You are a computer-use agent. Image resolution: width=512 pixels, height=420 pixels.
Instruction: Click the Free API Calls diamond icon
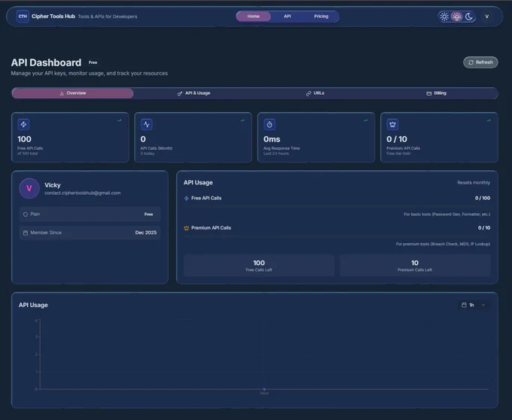click(187, 198)
